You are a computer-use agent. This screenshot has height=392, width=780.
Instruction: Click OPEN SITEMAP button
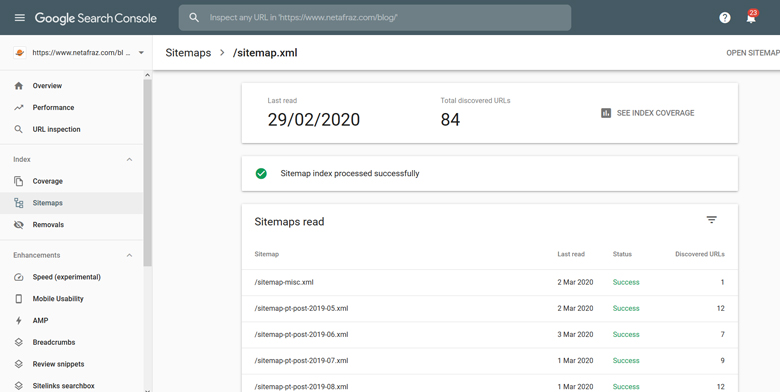coord(753,53)
